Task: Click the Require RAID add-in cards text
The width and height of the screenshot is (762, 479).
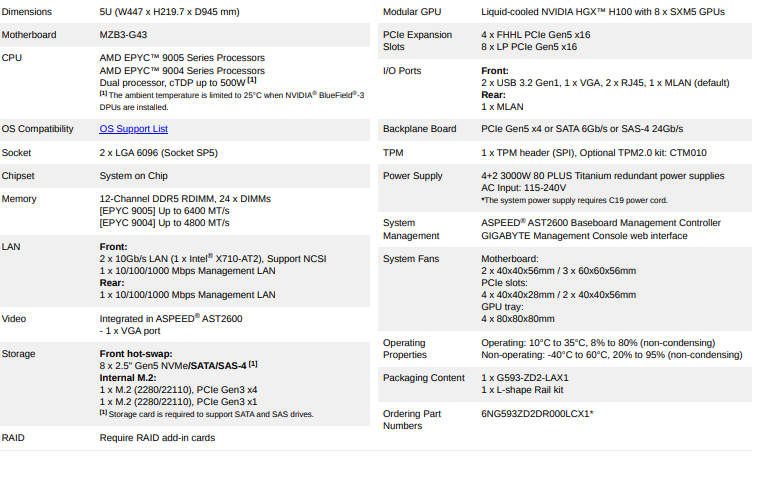Action: click(157, 438)
